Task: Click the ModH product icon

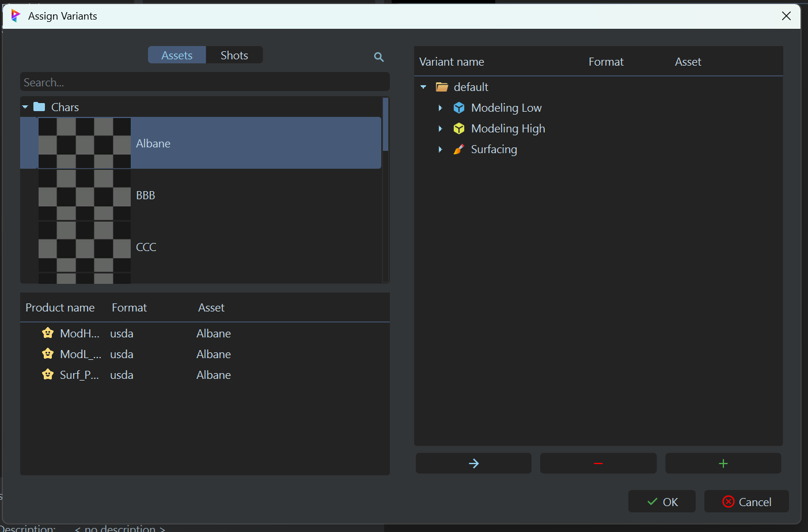Action: point(48,333)
